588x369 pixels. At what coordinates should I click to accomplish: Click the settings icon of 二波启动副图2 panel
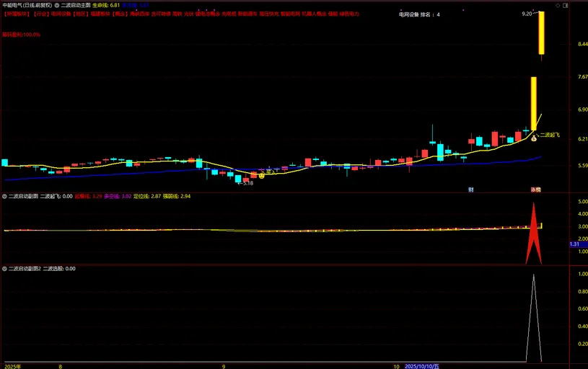tap(4, 268)
